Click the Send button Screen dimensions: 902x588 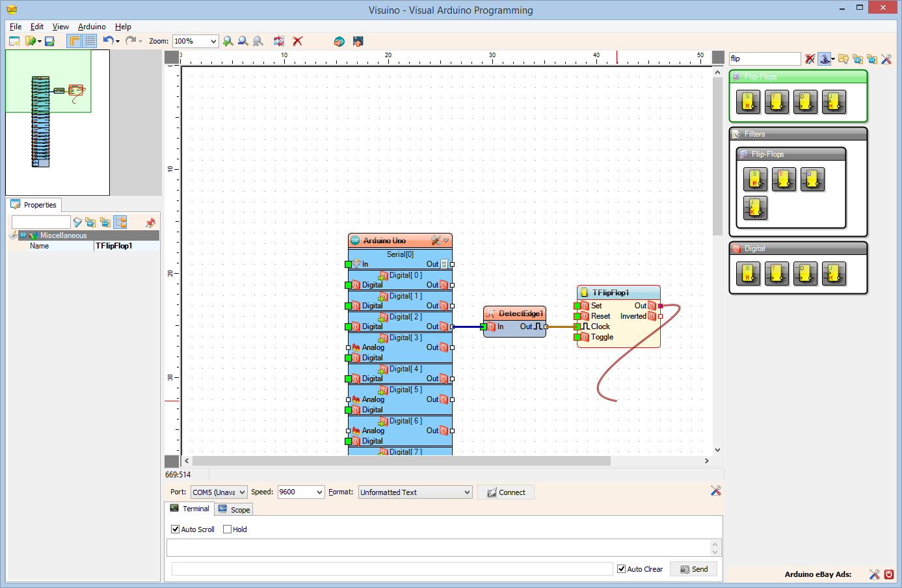[x=693, y=568]
